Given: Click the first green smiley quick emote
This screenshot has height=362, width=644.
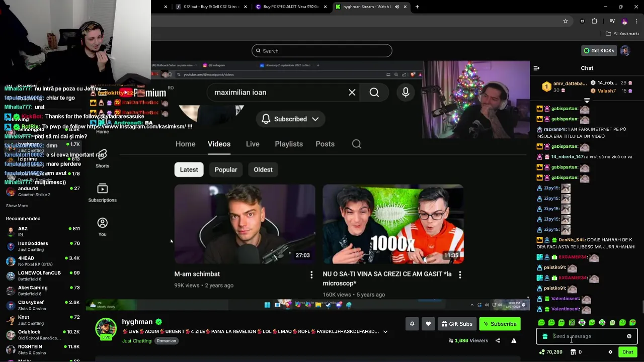Looking at the screenshot, I should pos(541,322).
